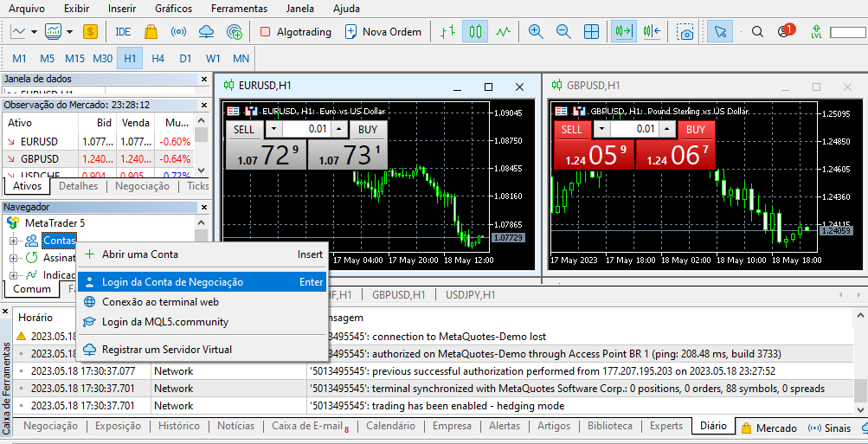The height and width of the screenshot is (444, 868).
Task: Increase EURUSD lot volume with up arrow
Action: (340, 130)
